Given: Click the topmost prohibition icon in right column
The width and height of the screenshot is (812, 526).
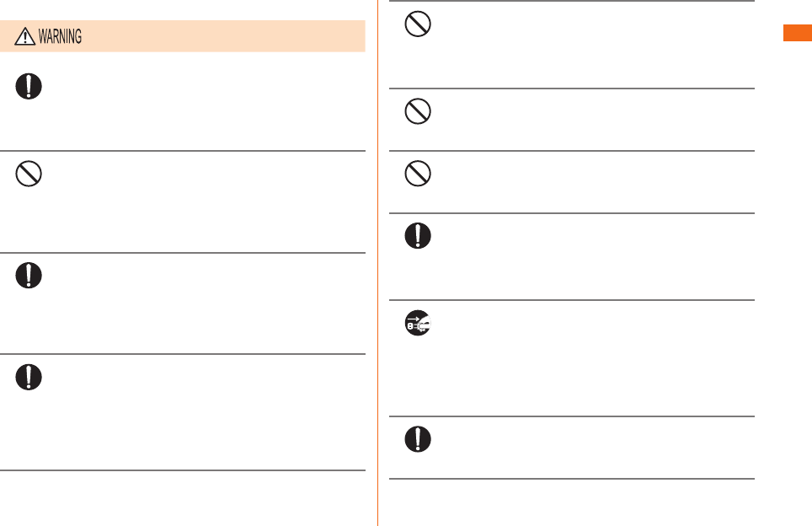Looking at the screenshot, I should click(x=418, y=24).
